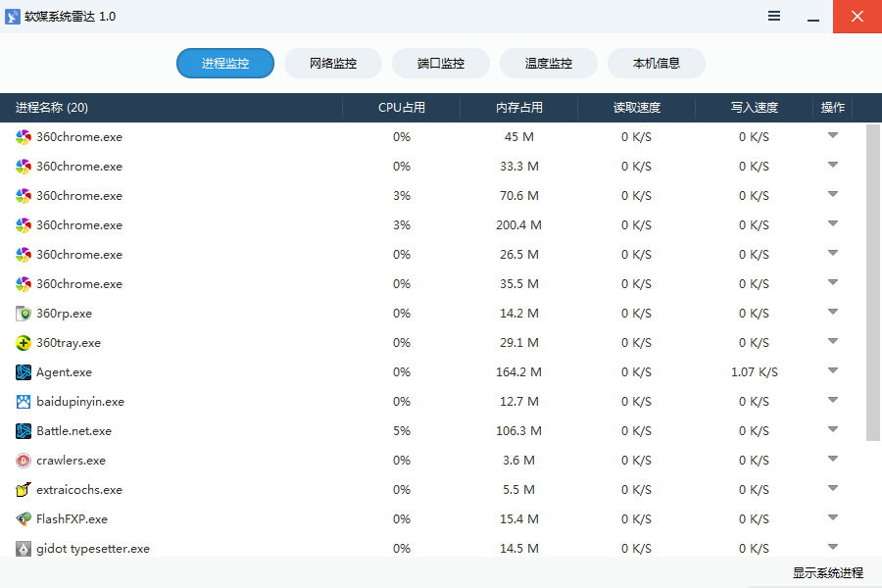This screenshot has width=882, height=588.
Task: Open action arrow for 360chrome.exe 26.5 M row
Action: point(833,253)
